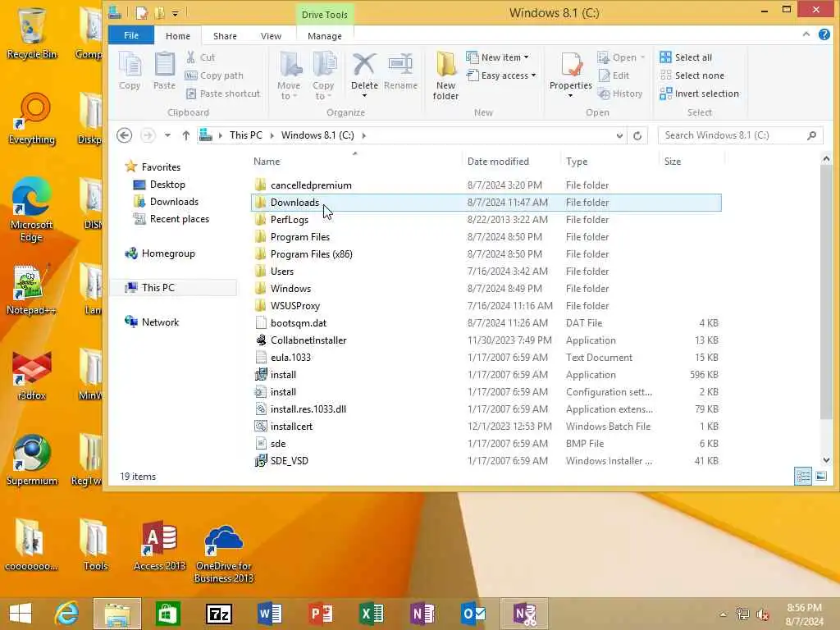Screen dimensions: 840x630
Task: Click Select none
Action: click(x=692, y=75)
